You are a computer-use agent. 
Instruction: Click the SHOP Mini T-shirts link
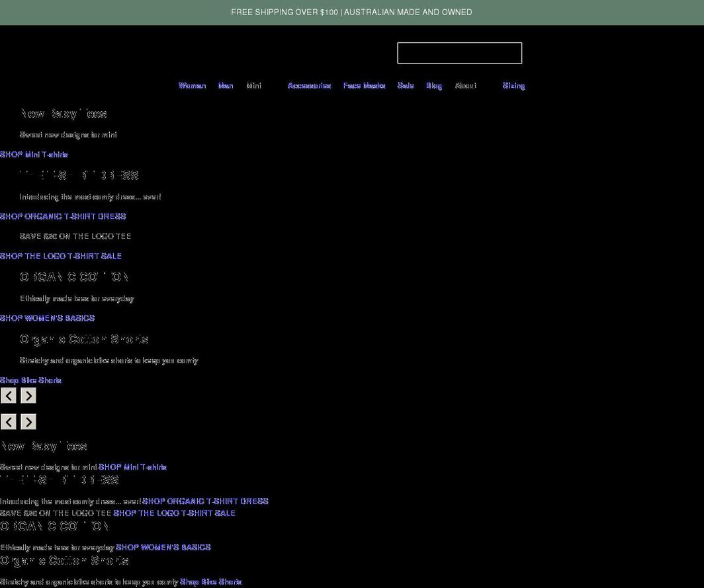pos(34,154)
